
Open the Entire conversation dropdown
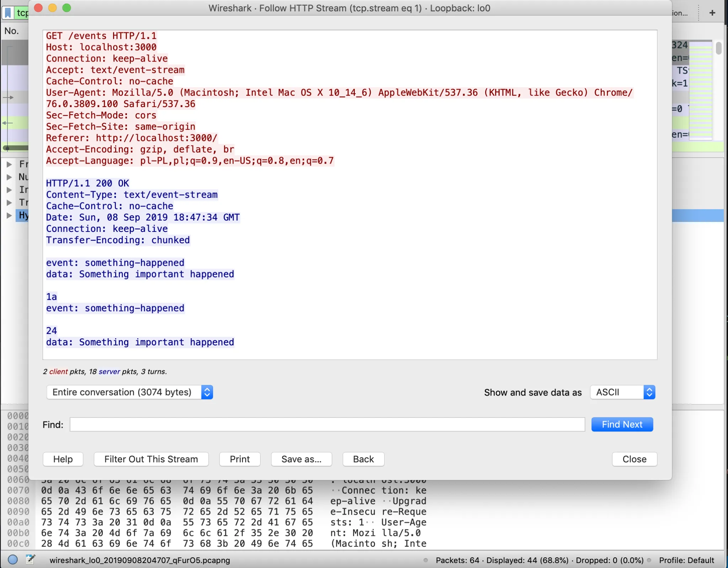pos(129,392)
